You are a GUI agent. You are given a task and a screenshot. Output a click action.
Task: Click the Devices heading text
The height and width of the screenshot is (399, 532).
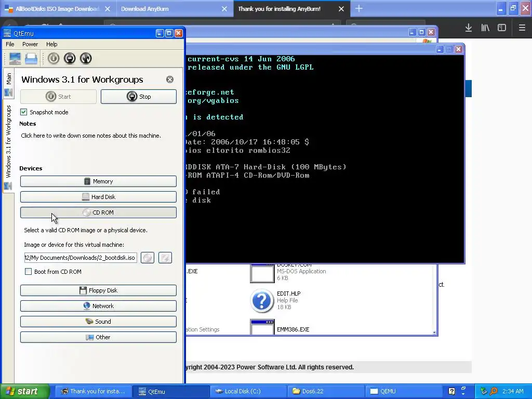[31, 168]
